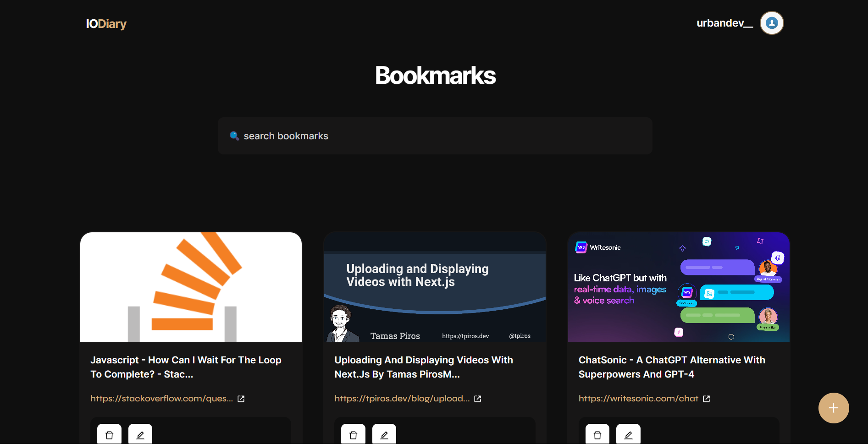The height and width of the screenshot is (444, 868).
Task: Edit the Javascript Stack Overflow bookmark
Action: (140, 434)
